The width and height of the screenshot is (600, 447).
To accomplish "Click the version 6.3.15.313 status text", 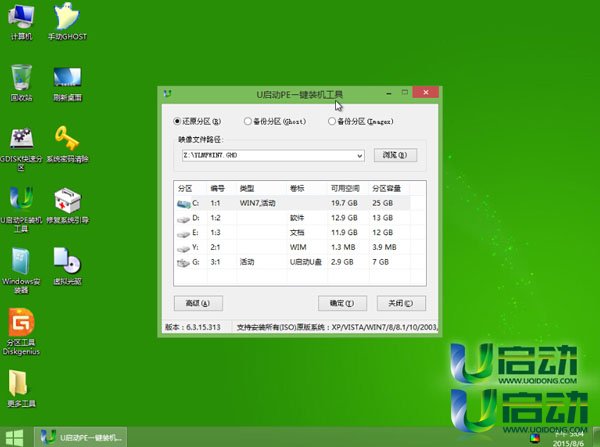I will point(193,327).
